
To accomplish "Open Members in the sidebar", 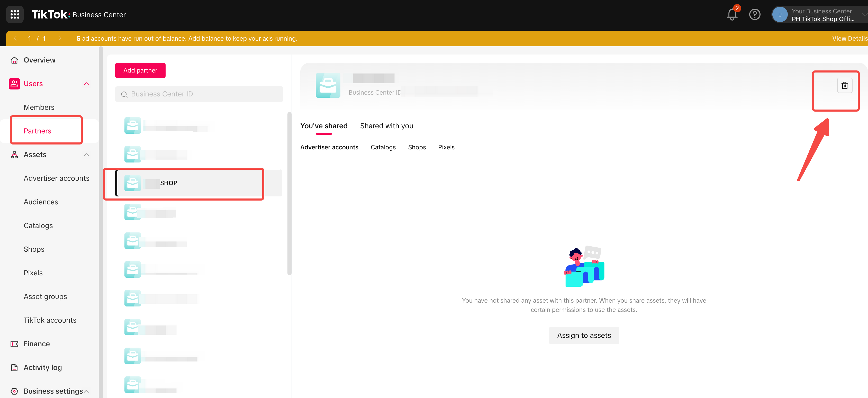I will pos(39,107).
